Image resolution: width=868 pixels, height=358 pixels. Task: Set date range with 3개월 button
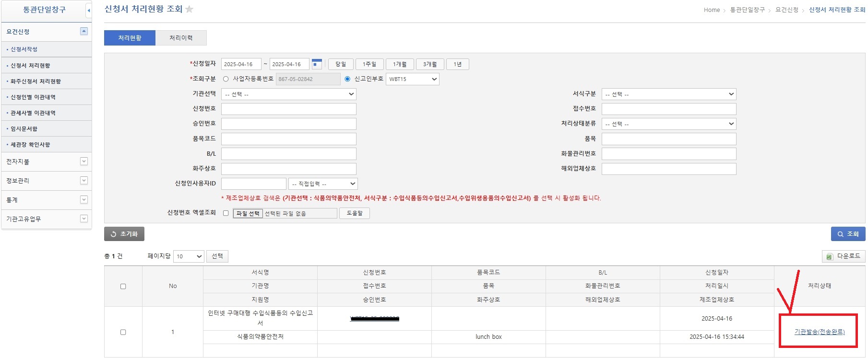point(430,64)
